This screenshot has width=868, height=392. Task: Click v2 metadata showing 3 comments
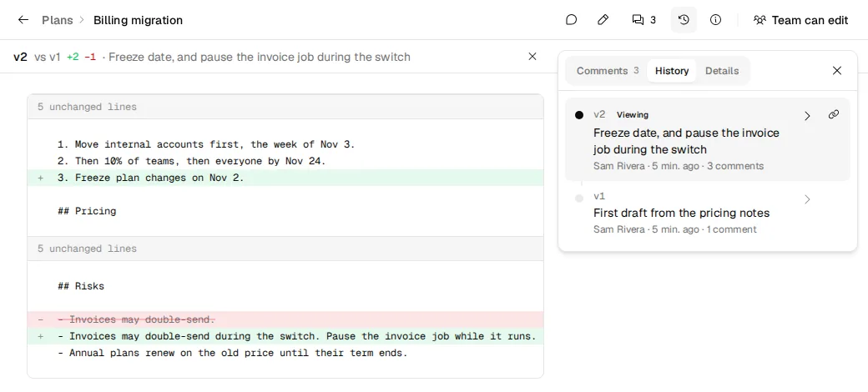click(x=679, y=166)
